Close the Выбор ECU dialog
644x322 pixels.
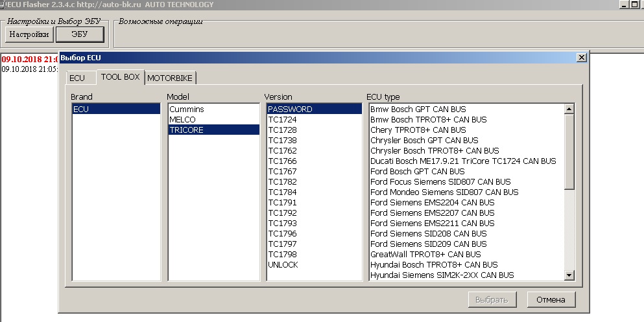point(582,58)
